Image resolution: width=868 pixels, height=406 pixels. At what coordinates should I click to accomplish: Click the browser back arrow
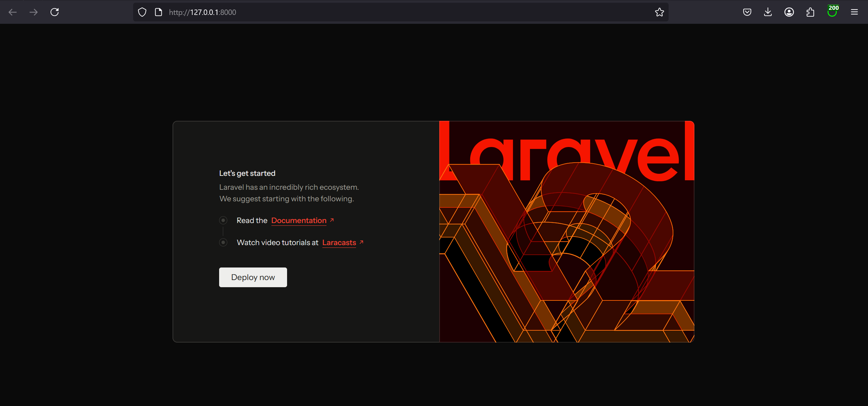tap(13, 12)
